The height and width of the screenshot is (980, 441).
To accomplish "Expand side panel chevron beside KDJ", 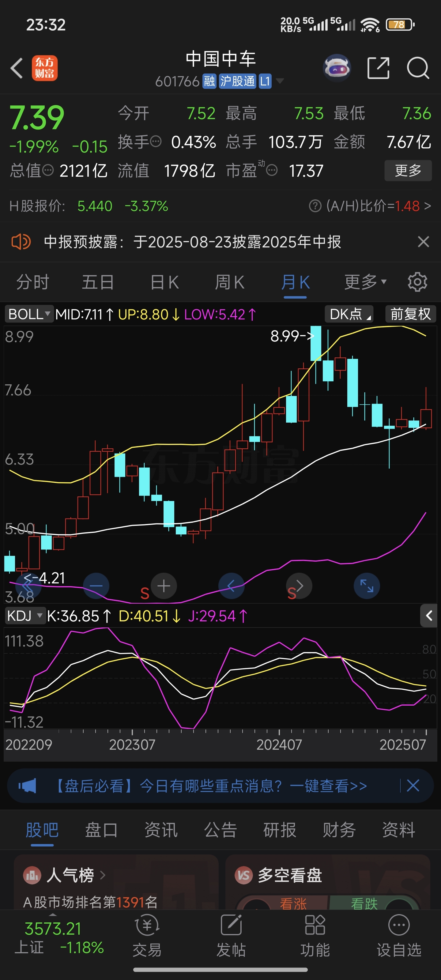I will (x=429, y=616).
